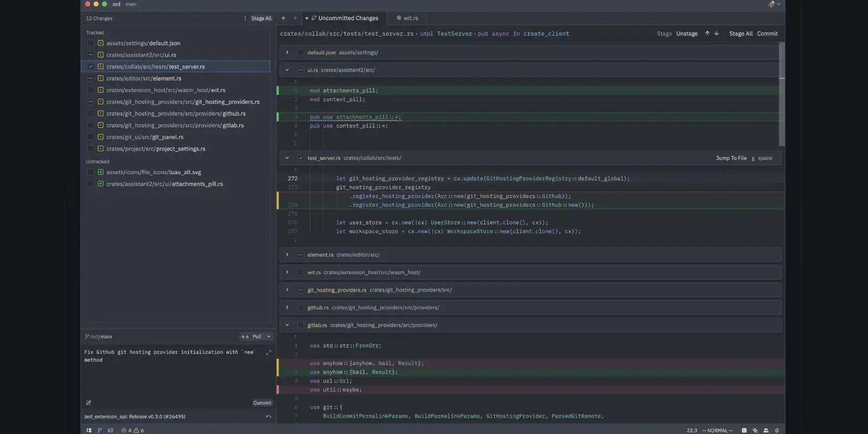Expand the github.rs diff section
The height and width of the screenshot is (434, 868).
tap(287, 307)
